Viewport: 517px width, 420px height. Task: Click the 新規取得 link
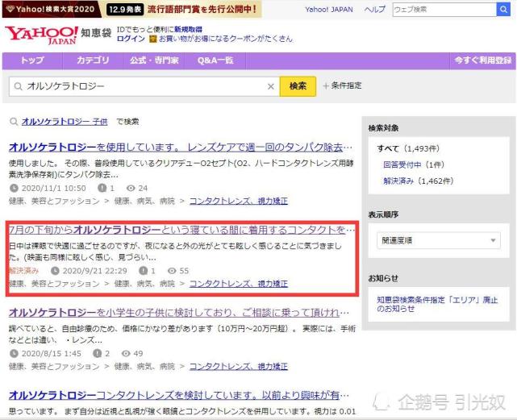coord(188,29)
